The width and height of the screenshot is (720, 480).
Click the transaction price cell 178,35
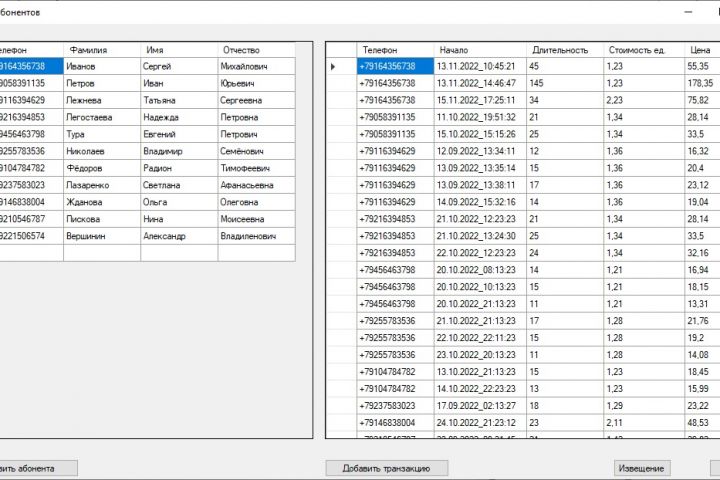(x=702, y=83)
